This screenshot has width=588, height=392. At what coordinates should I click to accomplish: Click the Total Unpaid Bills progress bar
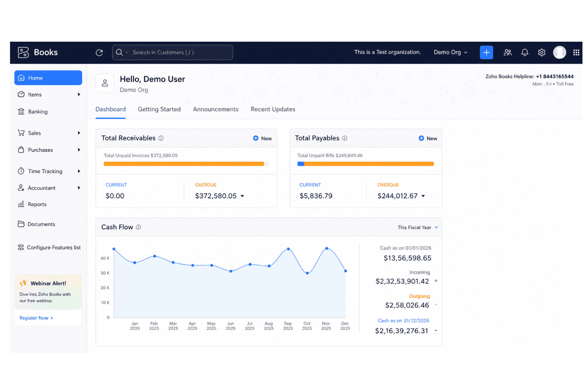coord(366,164)
